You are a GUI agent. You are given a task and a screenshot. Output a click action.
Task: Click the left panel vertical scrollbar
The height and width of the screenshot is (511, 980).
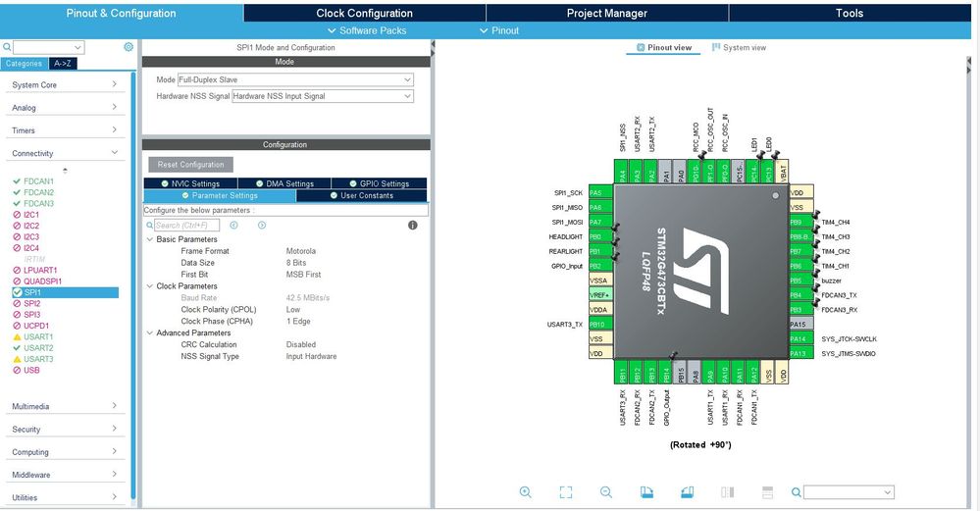pos(133,284)
